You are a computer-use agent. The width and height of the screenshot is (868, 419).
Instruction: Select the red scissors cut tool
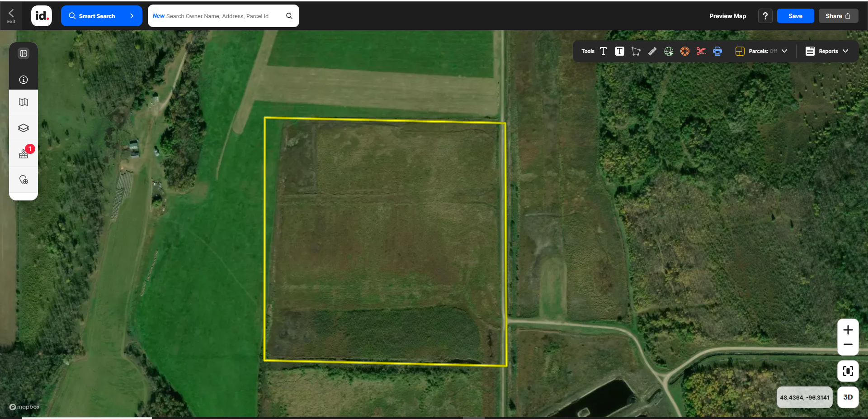[x=701, y=51]
